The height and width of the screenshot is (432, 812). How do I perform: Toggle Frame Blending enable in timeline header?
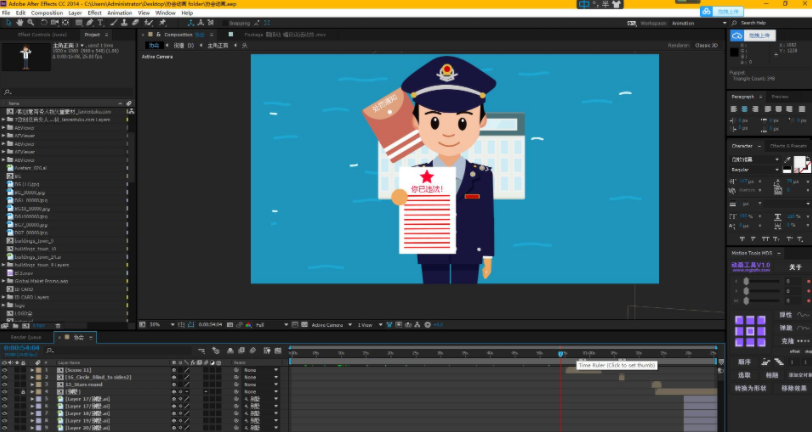[244, 351]
